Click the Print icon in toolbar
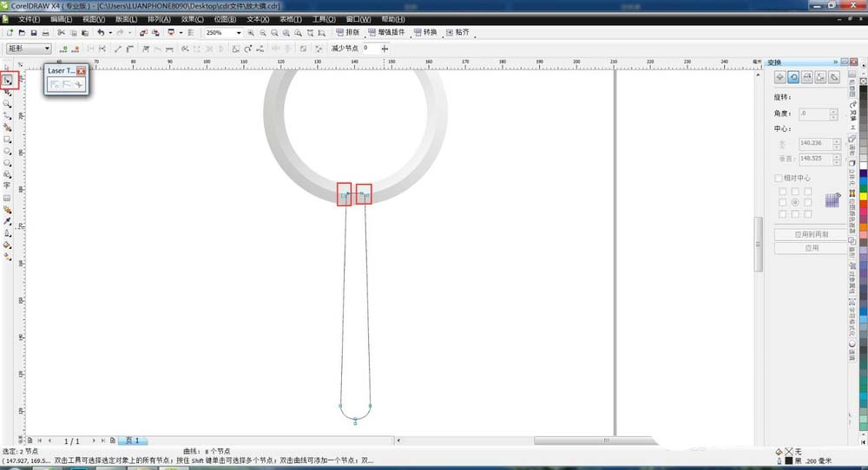The height and width of the screenshot is (470, 868). click(x=45, y=33)
